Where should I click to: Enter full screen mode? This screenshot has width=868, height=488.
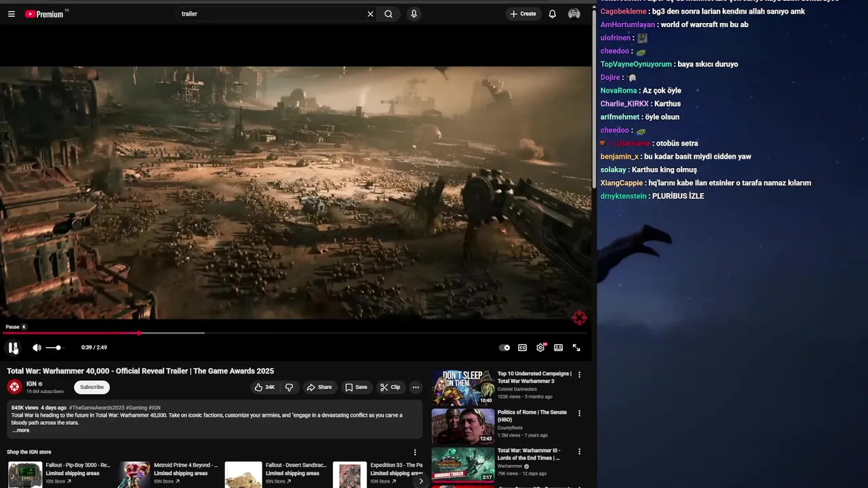[576, 348]
